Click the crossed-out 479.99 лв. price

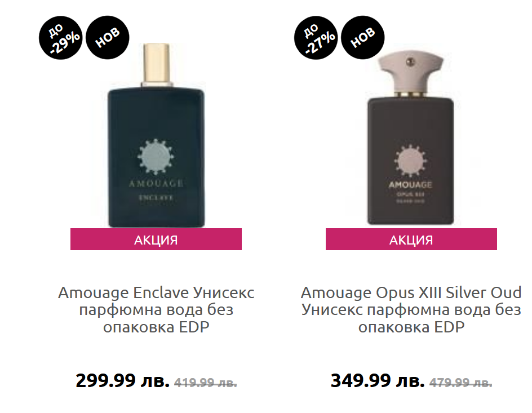point(461,383)
